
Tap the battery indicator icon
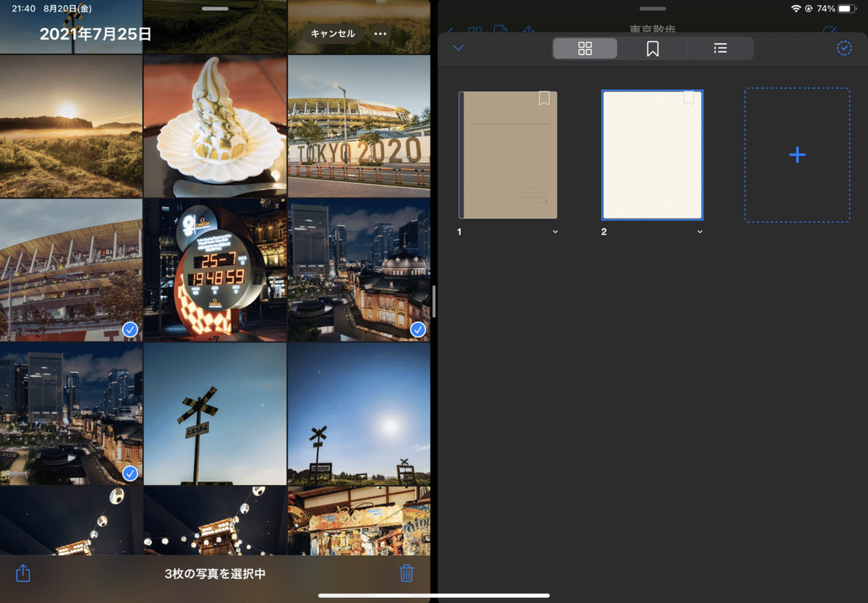[x=847, y=9]
